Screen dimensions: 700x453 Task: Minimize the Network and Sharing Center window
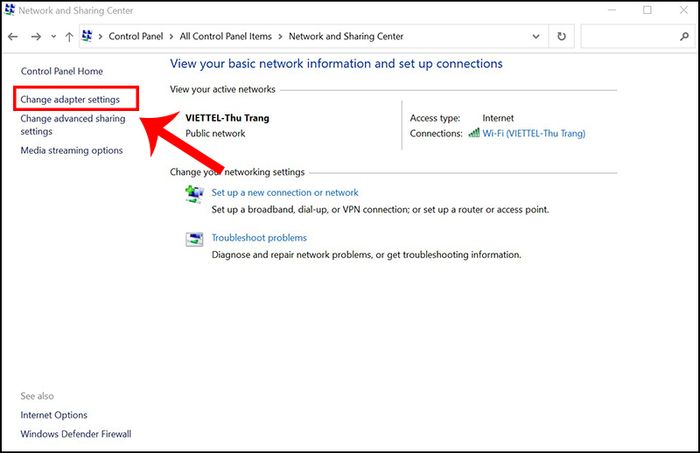(612, 10)
